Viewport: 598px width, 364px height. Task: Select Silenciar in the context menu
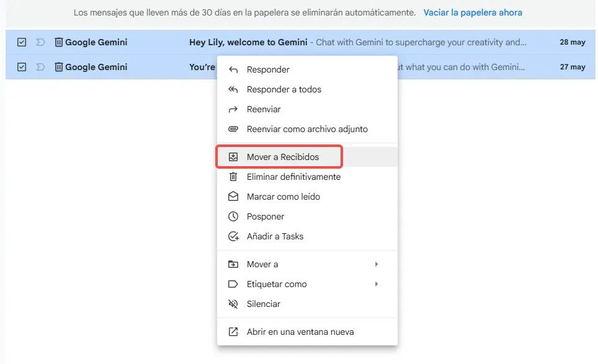point(307,304)
